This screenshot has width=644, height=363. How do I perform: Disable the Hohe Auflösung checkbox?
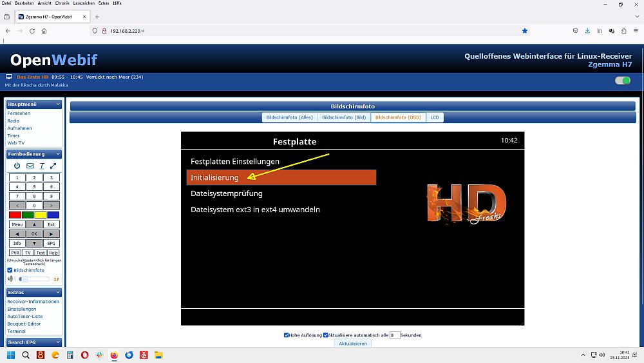[287, 335]
